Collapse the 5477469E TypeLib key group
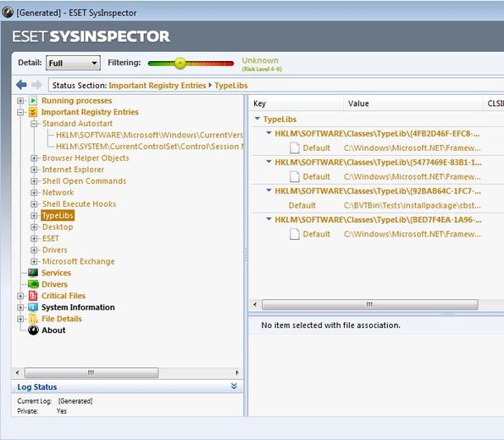Image resolution: width=504 pixels, height=440 pixels. pos(269,161)
